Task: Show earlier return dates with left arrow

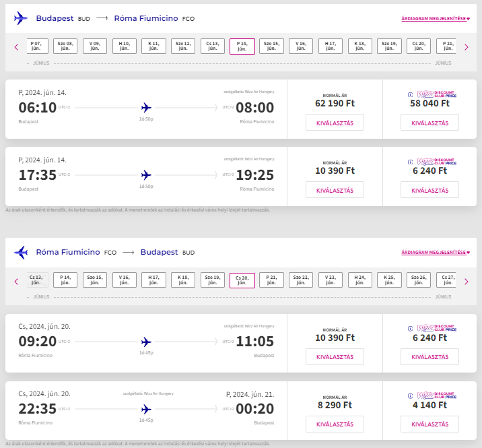Action: [x=16, y=281]
